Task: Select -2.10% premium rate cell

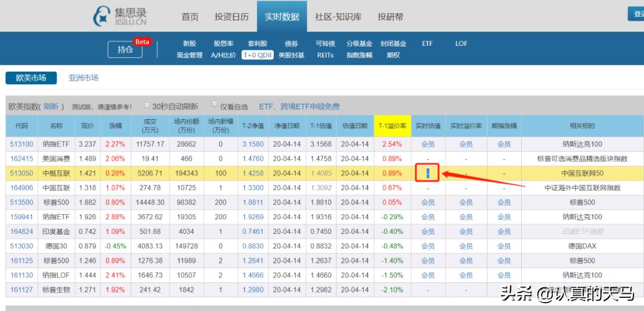Action: (x=392, y=290)
